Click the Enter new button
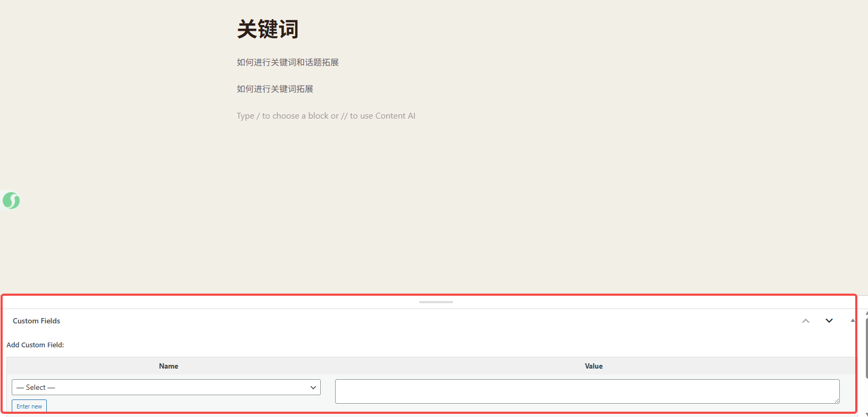Viewport: 868px width, 417px height. (x=29, y=406)
